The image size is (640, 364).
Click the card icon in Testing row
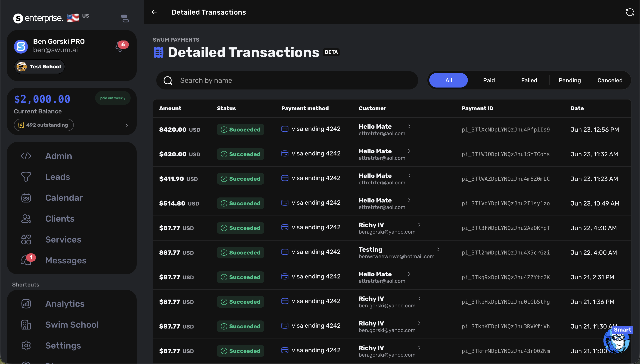pyautogui.click(x=285, y=251)
